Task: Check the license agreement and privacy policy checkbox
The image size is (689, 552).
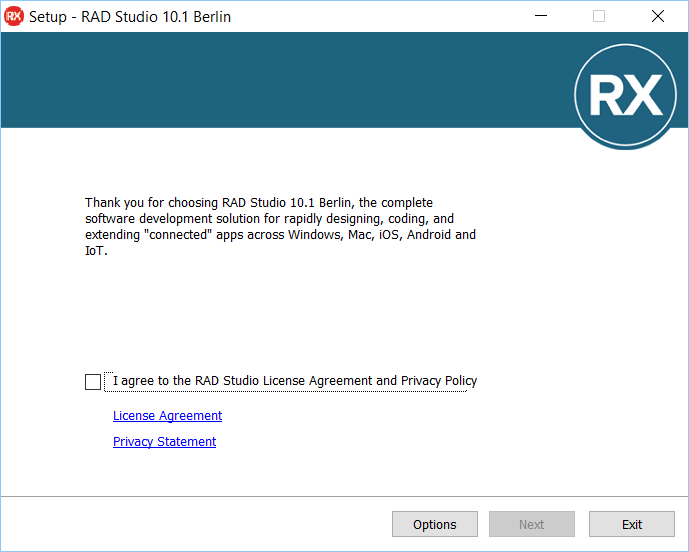Action: (x=93, y=381)
